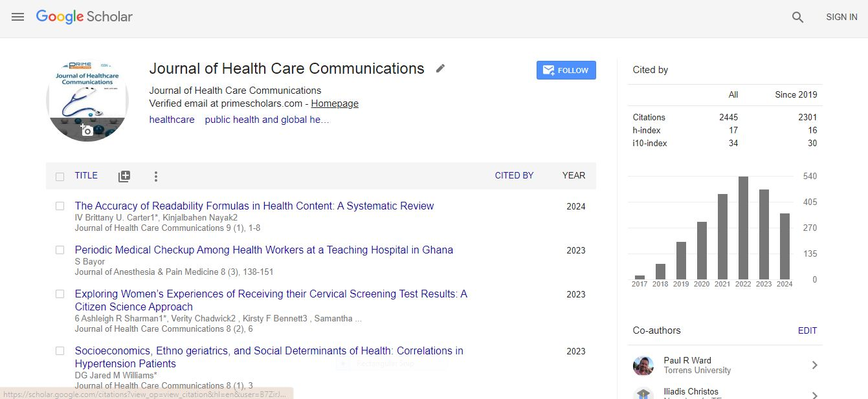Expand Paul R Ward co-author chevron
Viewport: 868px width, 399px height.
[814, 365]
